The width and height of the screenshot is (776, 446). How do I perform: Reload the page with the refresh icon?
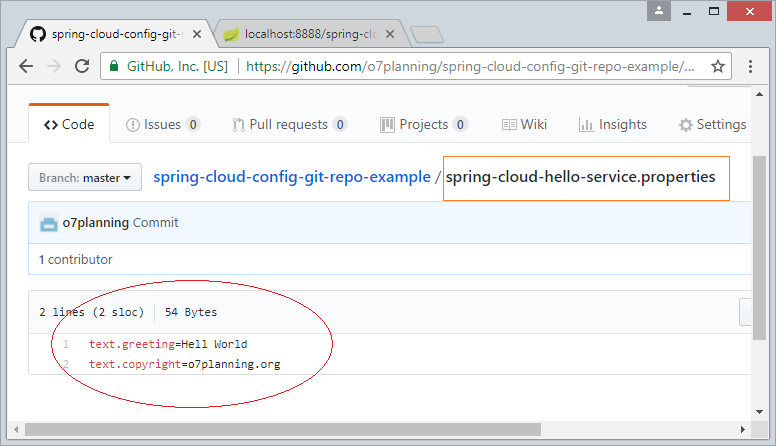(82, 66)
